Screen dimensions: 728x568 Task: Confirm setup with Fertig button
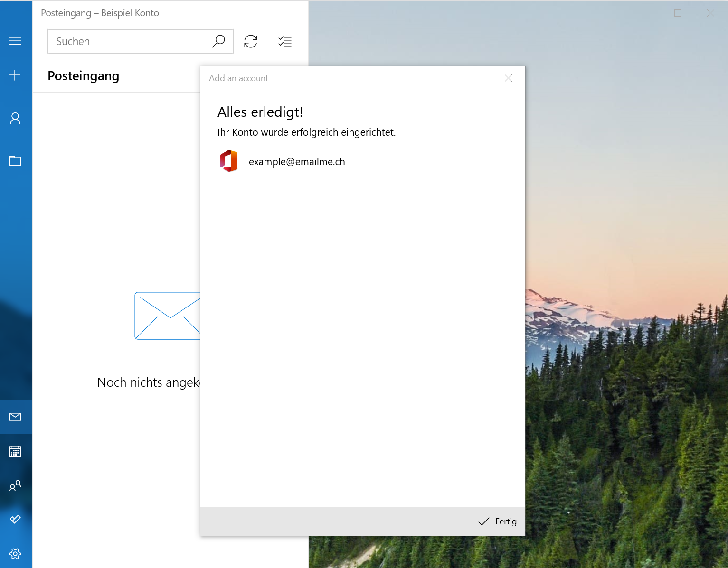497,521
